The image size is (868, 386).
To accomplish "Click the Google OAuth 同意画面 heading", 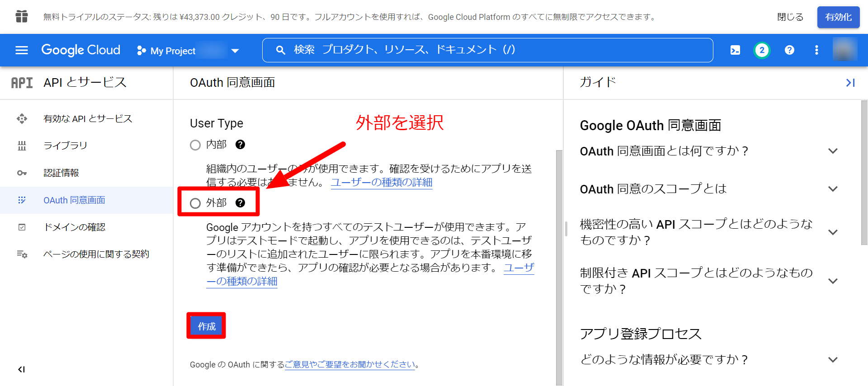I will [651, 126].
